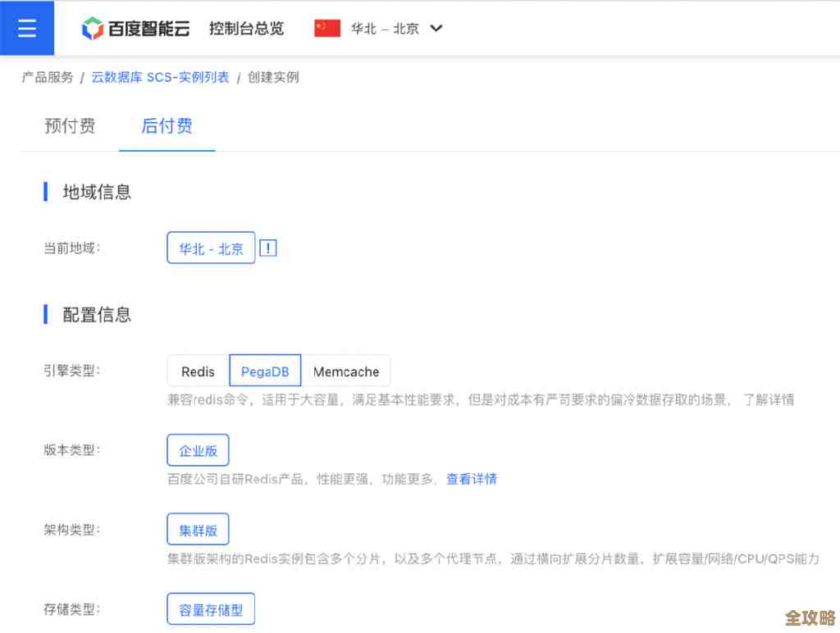This screenshot has height=633, width=840.
Task: Open the hamburger navigation menu
Action: coord(27,27)
